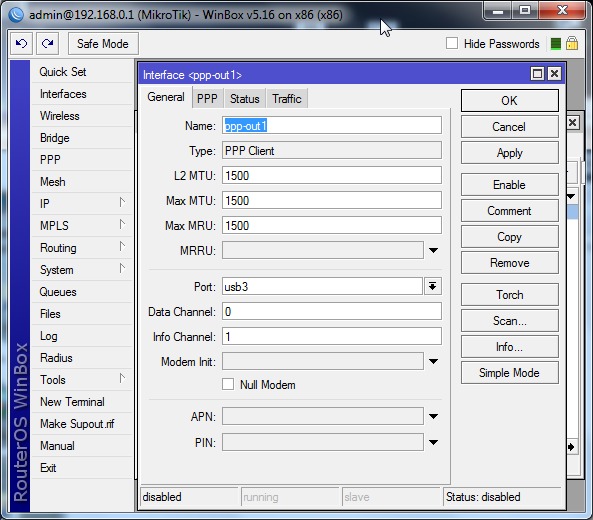Image resolution: width=593 pixels, height=520 pixels.
Task: Click the Copy button
Action: pos(509,237)
